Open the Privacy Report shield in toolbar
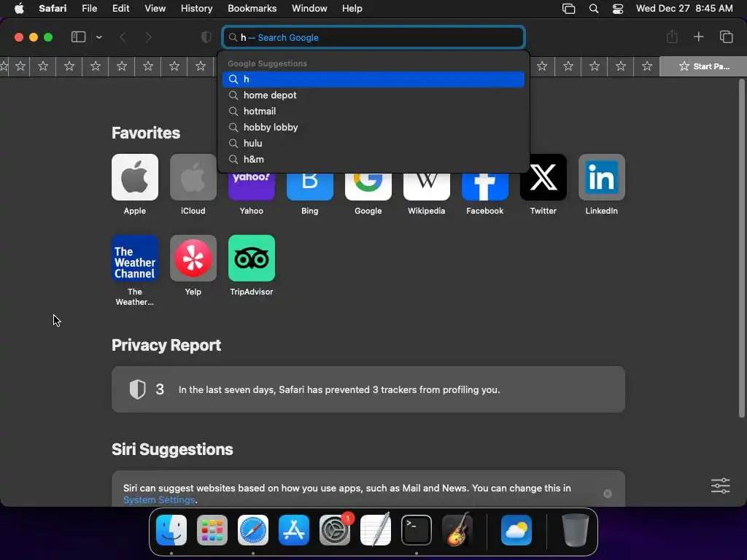Screen dimensions: 747x560 tap(206, 37)
